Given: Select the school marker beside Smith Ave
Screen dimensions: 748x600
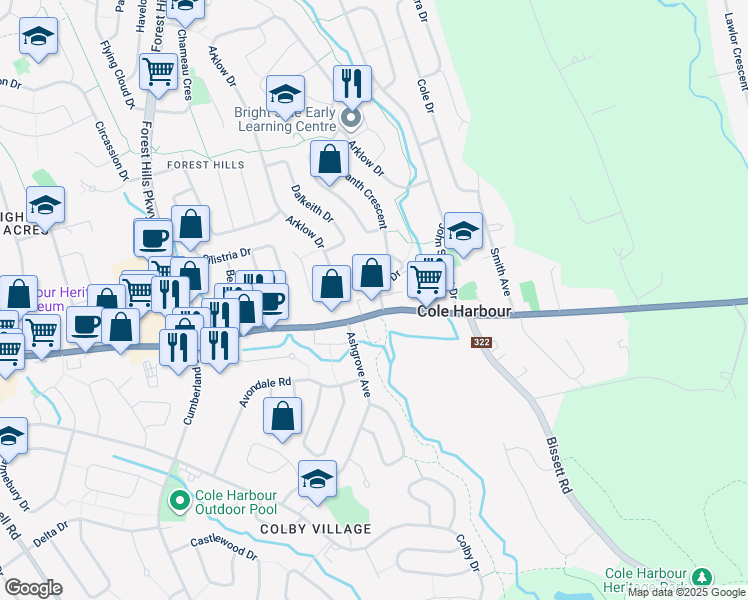Looking at the screenshot, I should pos(463,233).
